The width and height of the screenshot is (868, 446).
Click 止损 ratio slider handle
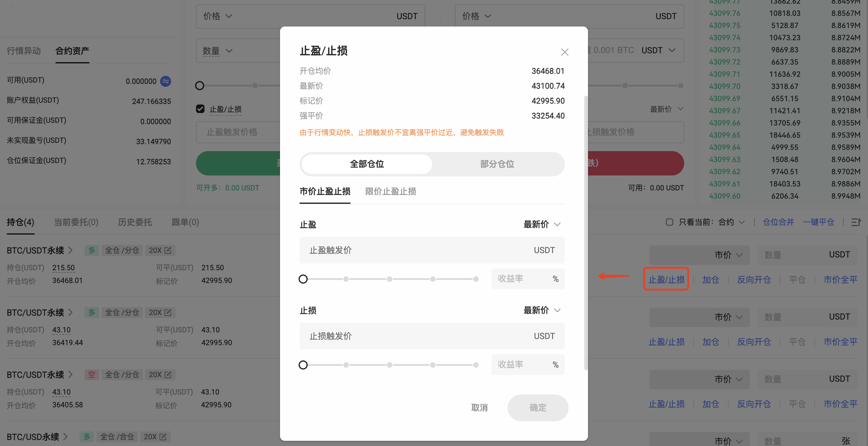pos(303,365)
